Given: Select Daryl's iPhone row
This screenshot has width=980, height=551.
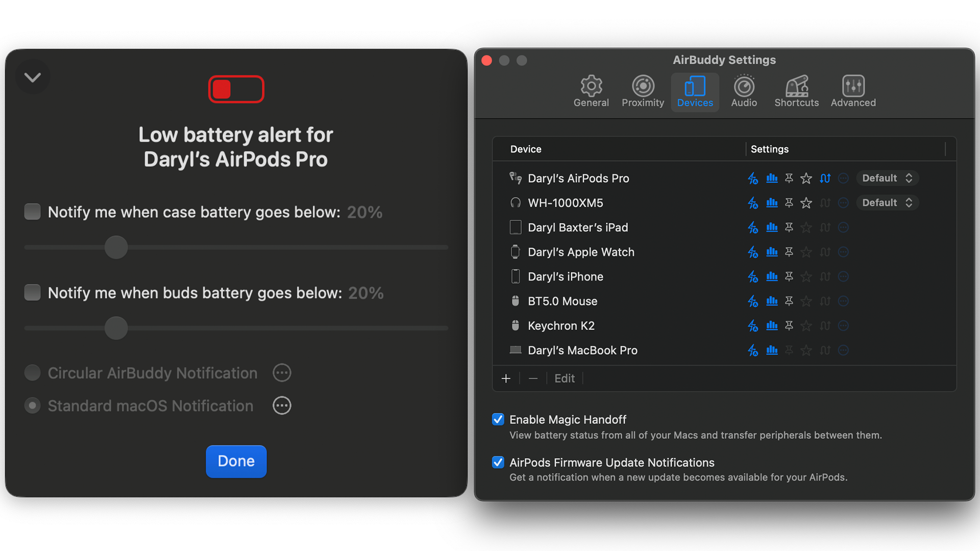Looking at the screenshot, I should (724, 277).
